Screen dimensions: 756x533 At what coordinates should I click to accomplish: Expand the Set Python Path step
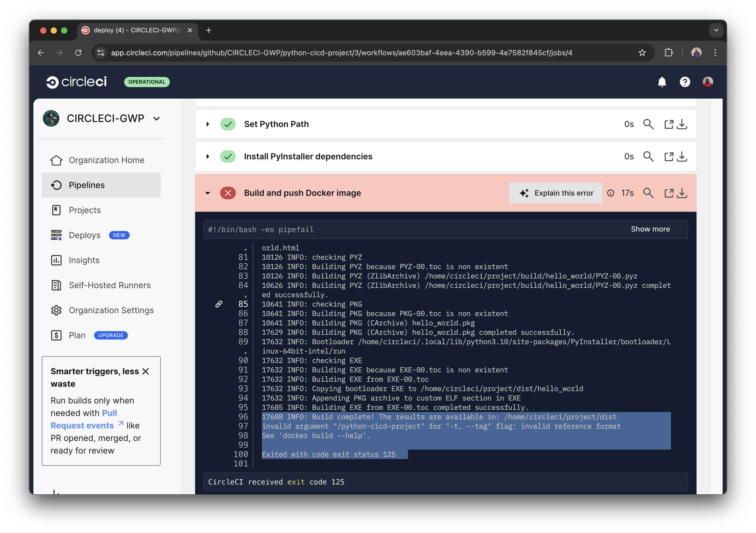[x=208, y=124]
